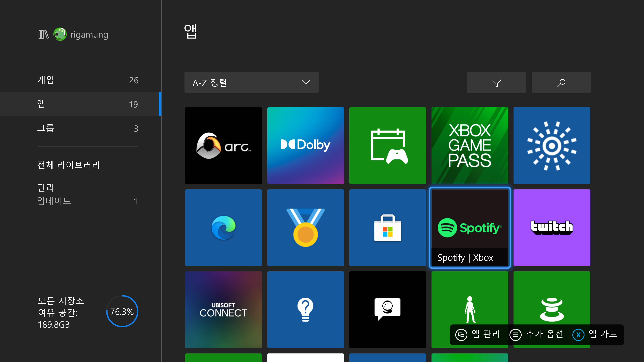Click the 76.3% storage usage ring
The image size is (644, 362).
(122, 311)
